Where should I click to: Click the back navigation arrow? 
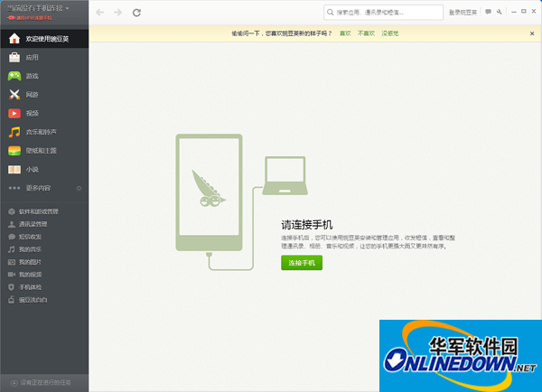100,13
